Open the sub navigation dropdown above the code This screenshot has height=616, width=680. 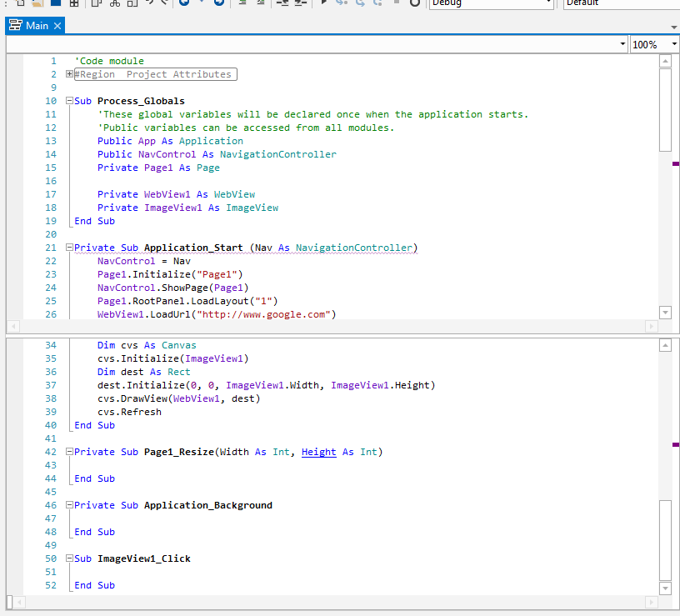click(x=622, y=44)
